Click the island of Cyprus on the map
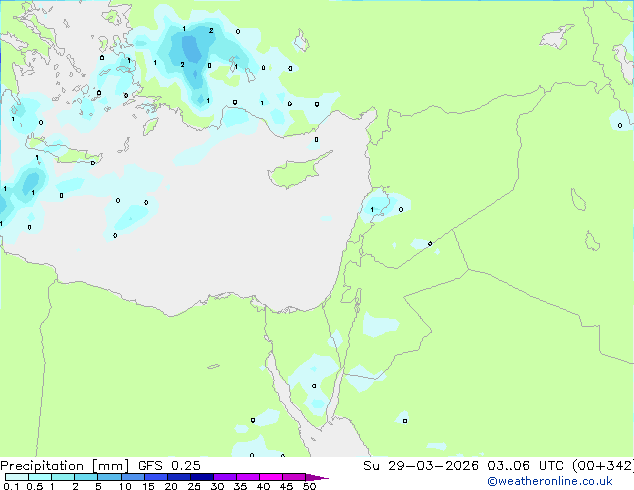The image size is (634, 490). point(295,173)
